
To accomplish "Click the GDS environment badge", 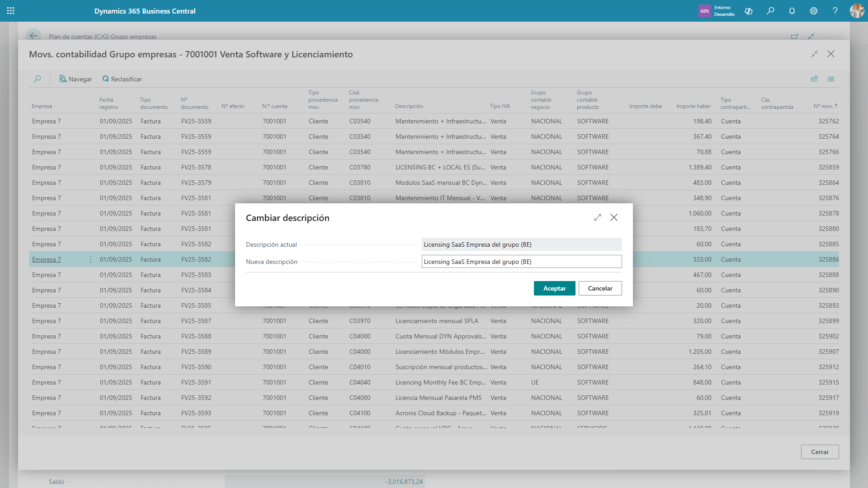I will 704,11.
